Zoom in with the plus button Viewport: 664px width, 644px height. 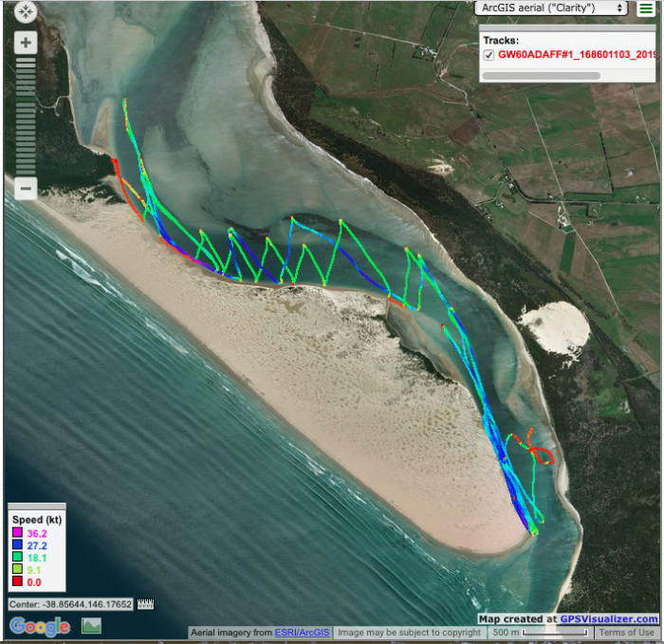click(x=26, y=43)
